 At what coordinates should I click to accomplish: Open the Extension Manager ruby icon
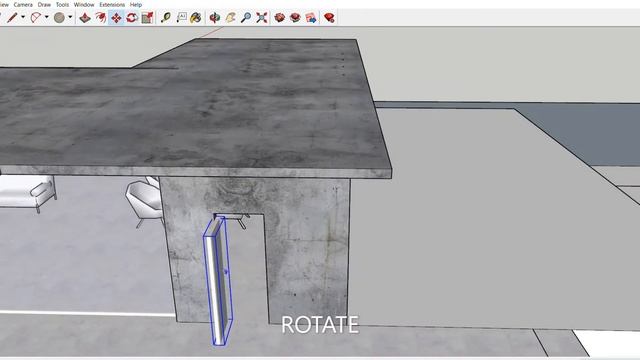click(x=329, y=18)
